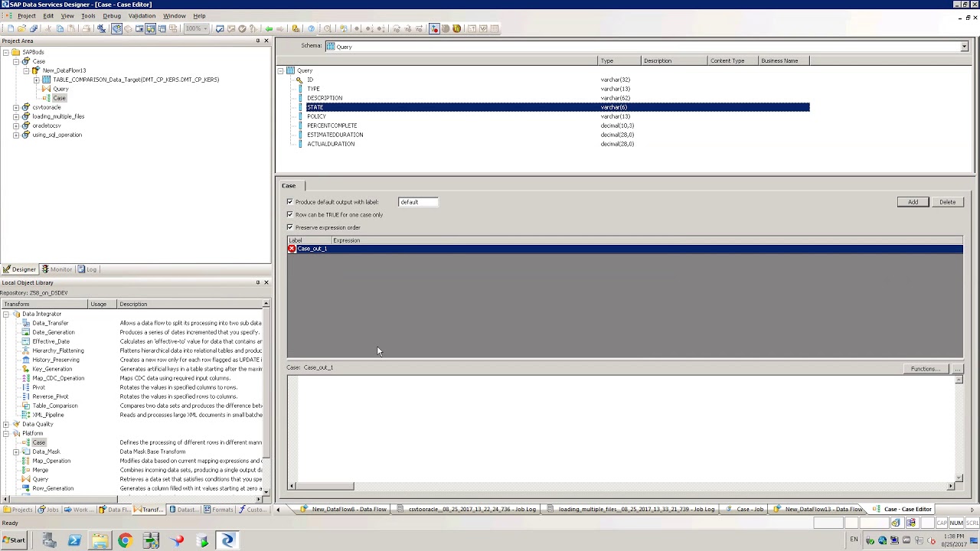Select the Case transform in library
The width and height of the screenshot is (980, 551).
tap(38, 442)
